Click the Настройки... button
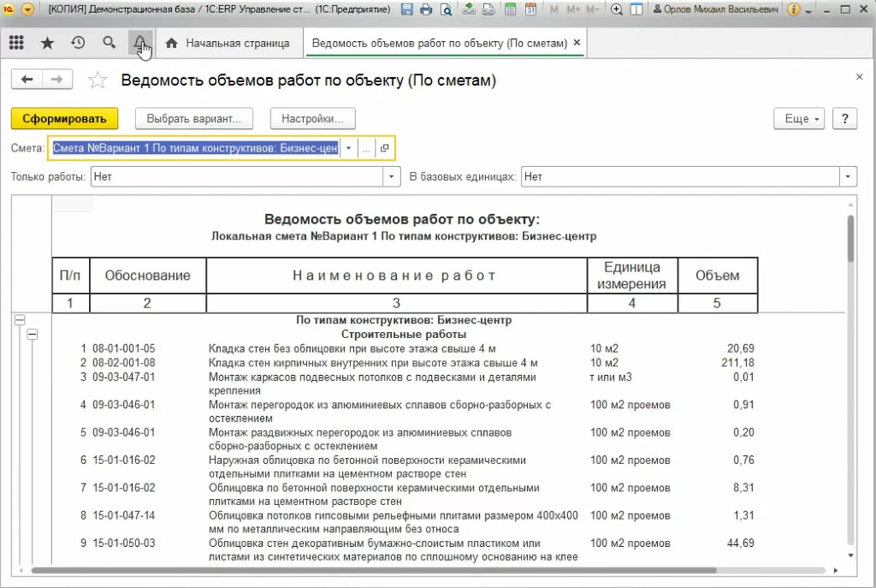Image resolution: width=876 pixels, height=588 pixels. (x=312, y=118)
